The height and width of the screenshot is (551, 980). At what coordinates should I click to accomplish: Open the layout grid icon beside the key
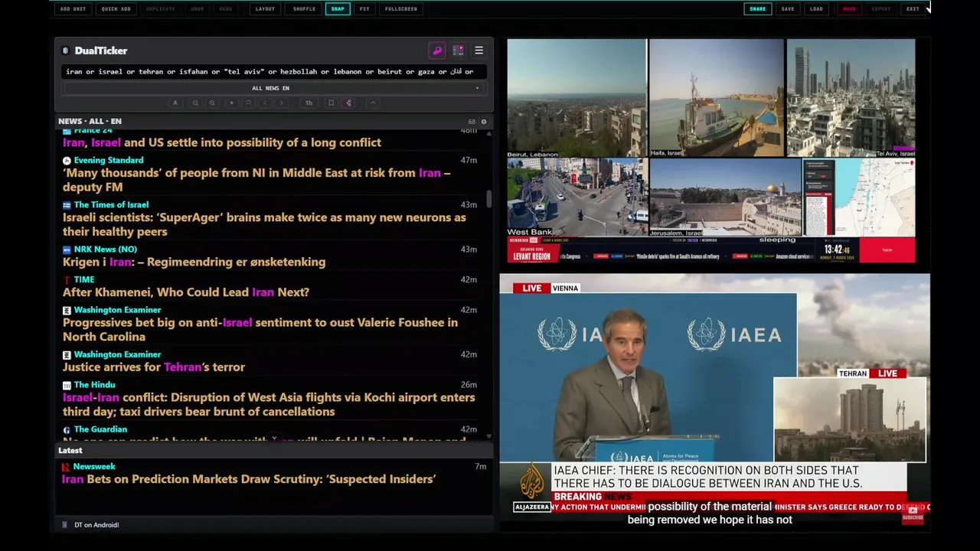coord(458,51)
